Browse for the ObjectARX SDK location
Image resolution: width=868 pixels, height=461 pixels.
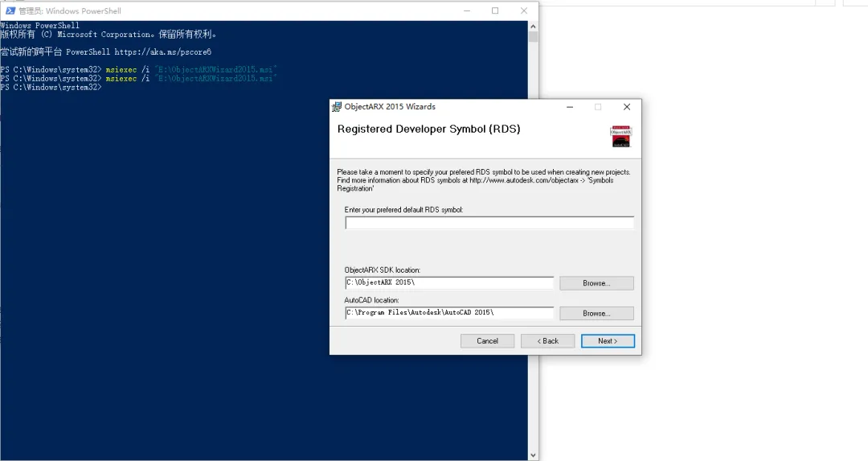click(x=596, y=283)
